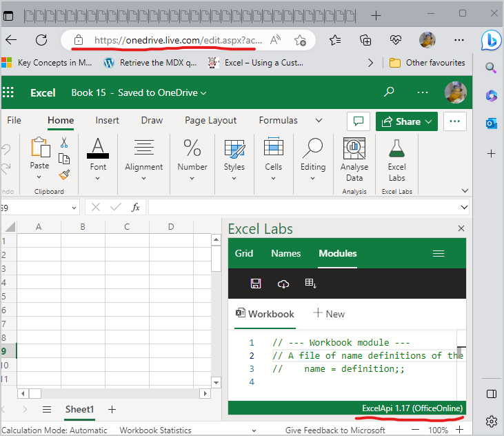Screen dimensions: 504x436
Task: Open Key Concepts in M... bookmark
Action: coord(47,63)
